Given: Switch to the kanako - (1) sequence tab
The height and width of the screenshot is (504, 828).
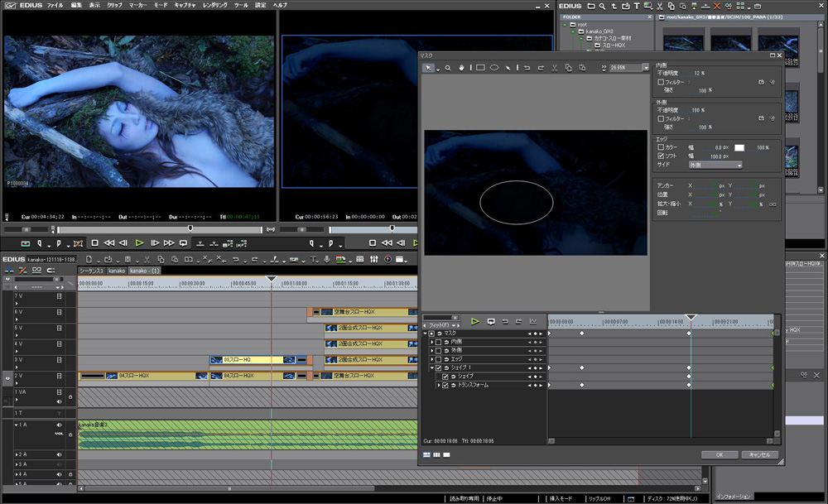Looking at the screenshot, I should tap(144, 271).
